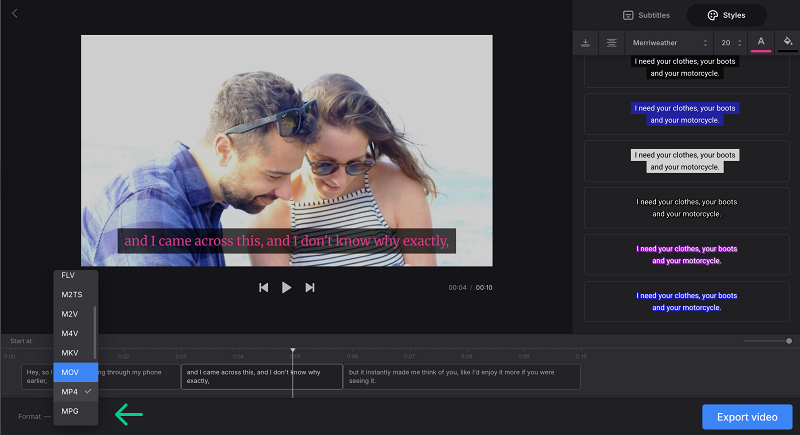Screen dimensions: 800x435
Task: Choose MPG format from the list
Action: click(76, 411)
